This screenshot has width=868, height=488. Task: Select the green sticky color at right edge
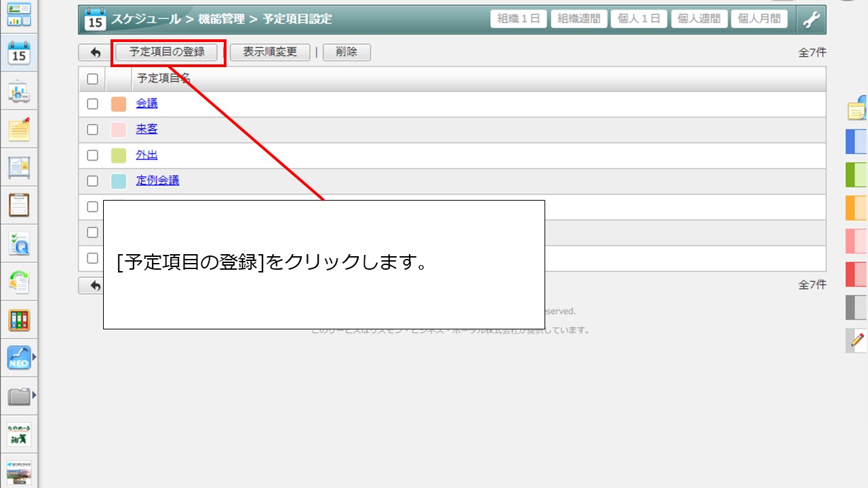click(x=856, y=175)
